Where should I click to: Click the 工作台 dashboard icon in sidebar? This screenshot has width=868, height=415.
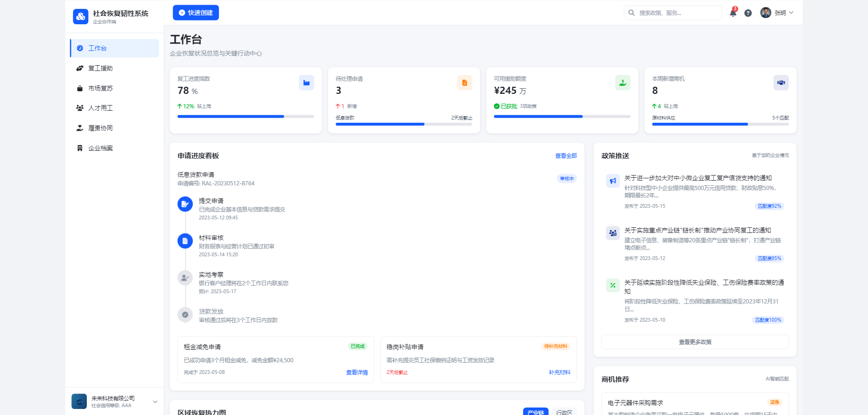coord(80,48)
